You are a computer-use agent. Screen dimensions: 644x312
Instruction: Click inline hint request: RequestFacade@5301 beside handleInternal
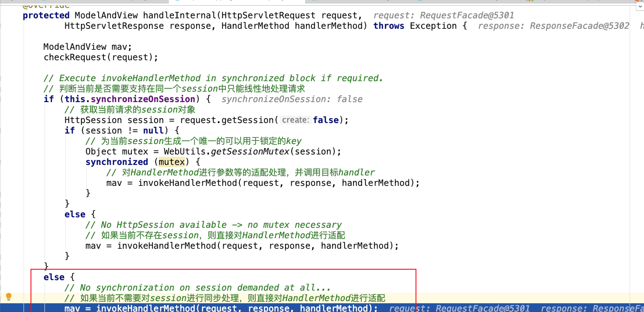coord(444,15)
